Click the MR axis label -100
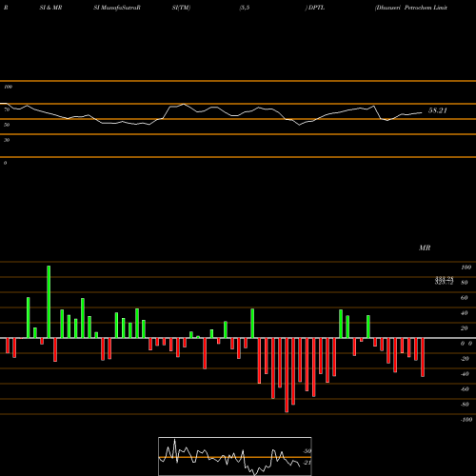476x476 pixels. [x=466, y=420]
